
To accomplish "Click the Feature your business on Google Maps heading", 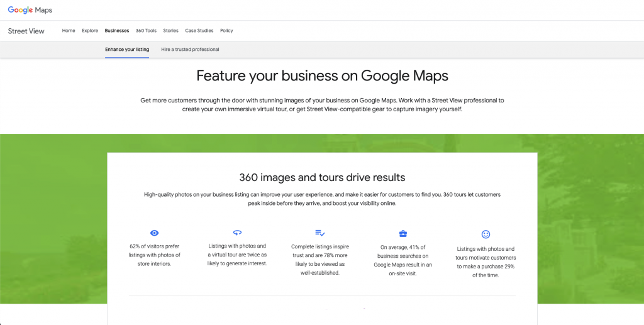I will (x=322, y=76).
